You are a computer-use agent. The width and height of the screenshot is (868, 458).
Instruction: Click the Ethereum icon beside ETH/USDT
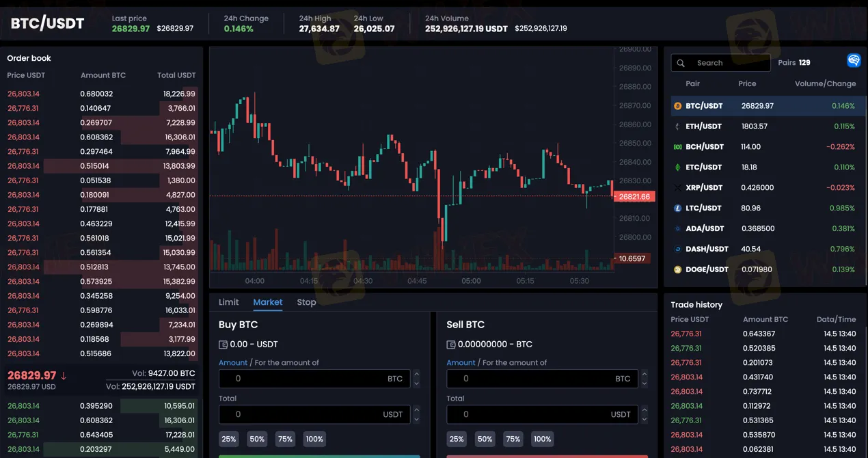(677, 126)
